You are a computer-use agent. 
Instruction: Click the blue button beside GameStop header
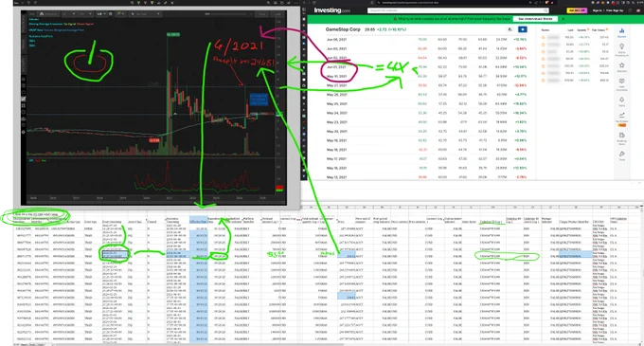point(522,29)
